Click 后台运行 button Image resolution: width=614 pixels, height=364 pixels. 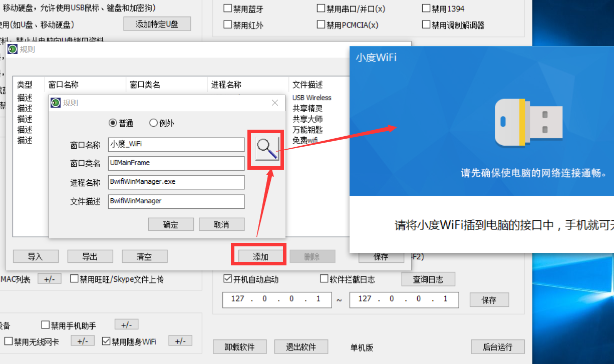(x=498, y=346)
